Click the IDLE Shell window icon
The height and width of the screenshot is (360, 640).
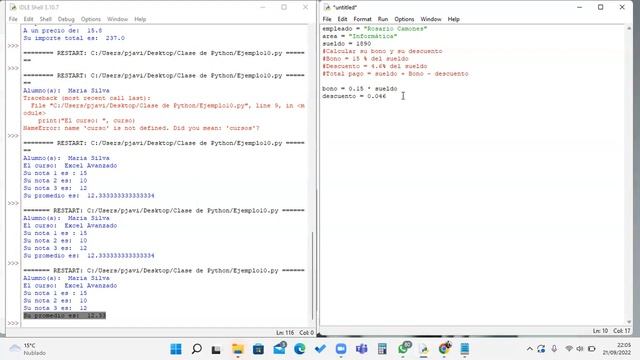click(13, 7)
